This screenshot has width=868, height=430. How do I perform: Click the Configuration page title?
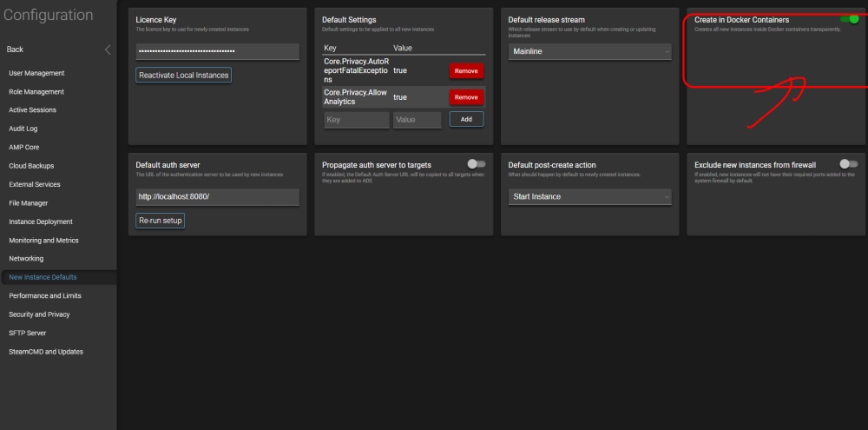[x=48, y=15]
